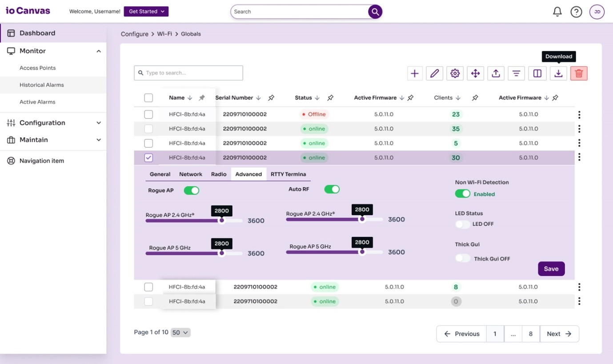613x364 pixels.
Task: Open Historical Alarms in the sidebar
Action: tap(42, 85)
